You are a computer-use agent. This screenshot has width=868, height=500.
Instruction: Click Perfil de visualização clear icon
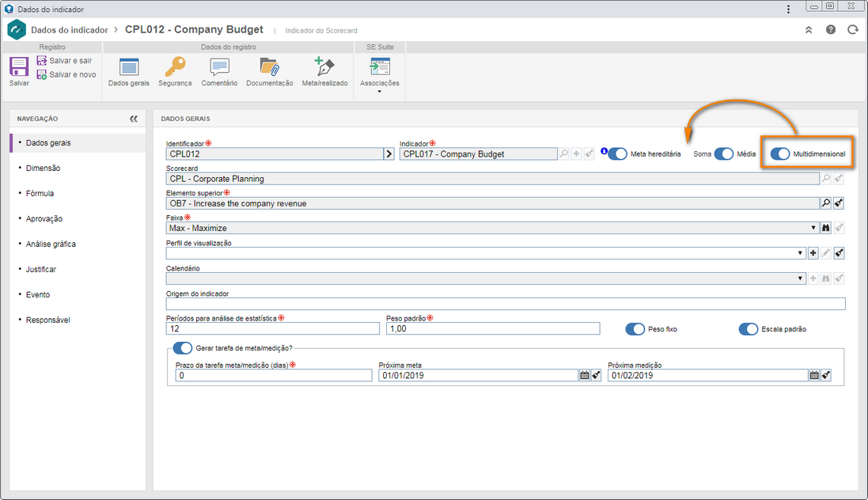pyautogui.click(x=839, y=253)
